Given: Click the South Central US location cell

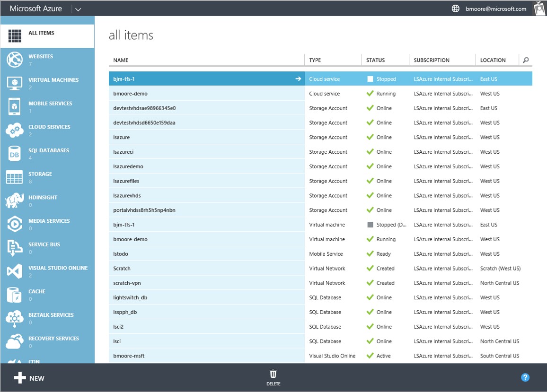Looking at the screenshot, I should (500, 356).
